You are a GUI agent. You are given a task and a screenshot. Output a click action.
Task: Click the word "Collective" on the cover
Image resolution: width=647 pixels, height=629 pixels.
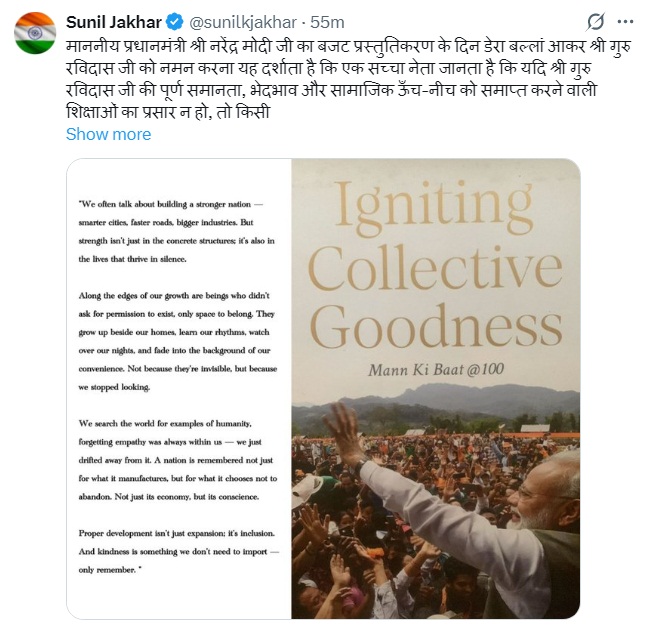pos(437,265)
